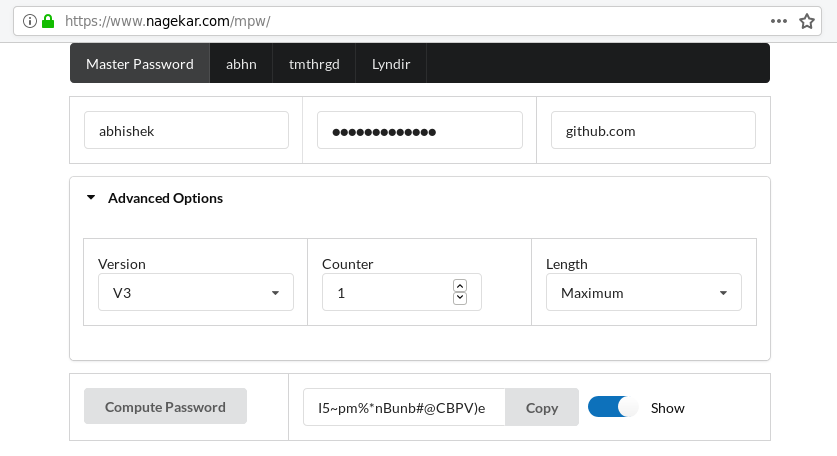Bookmark this page with the star icon
The image size is (837, 456).
point(807,21)
